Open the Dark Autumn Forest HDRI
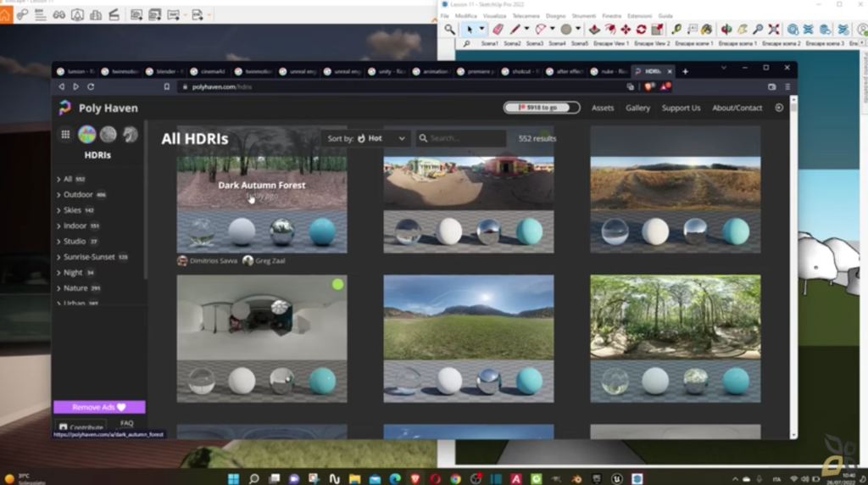The width and height of the screenshot is (868, 485). (x=262, y=189)
